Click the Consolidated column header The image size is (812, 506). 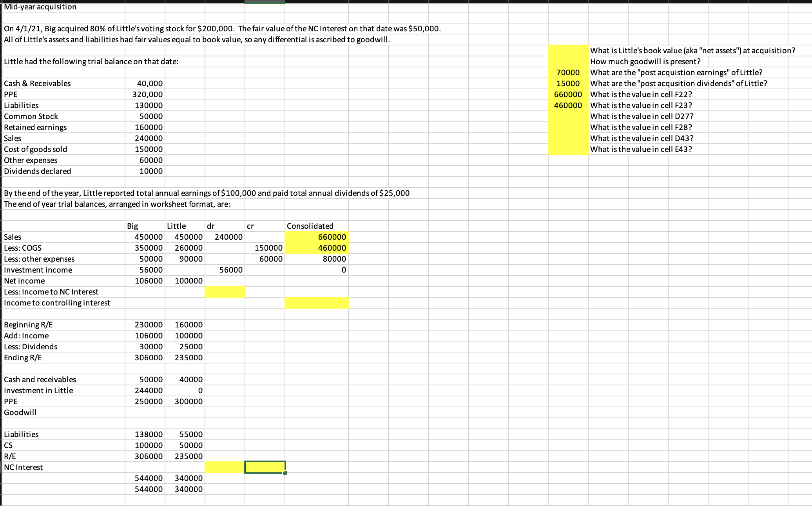[310, 226]
